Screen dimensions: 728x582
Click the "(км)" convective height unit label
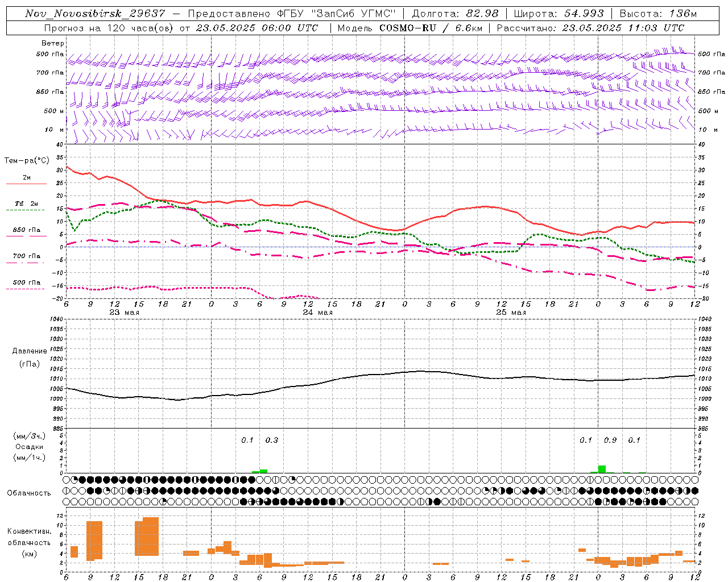click(x=30, y=554)
